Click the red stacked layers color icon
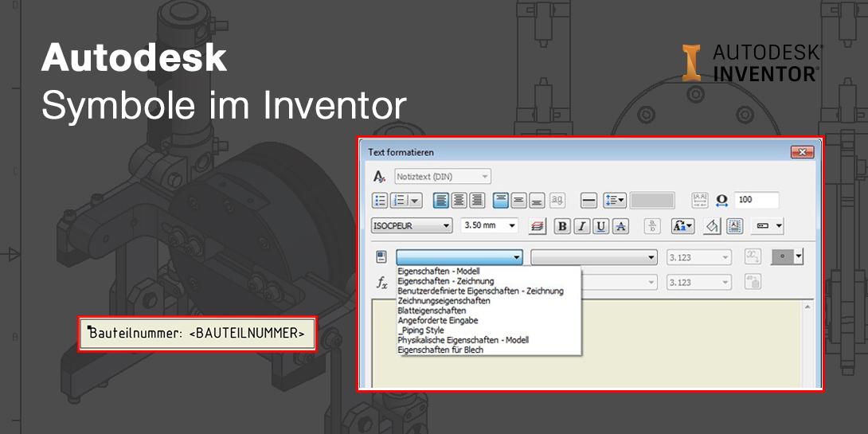 pos(537,226)
